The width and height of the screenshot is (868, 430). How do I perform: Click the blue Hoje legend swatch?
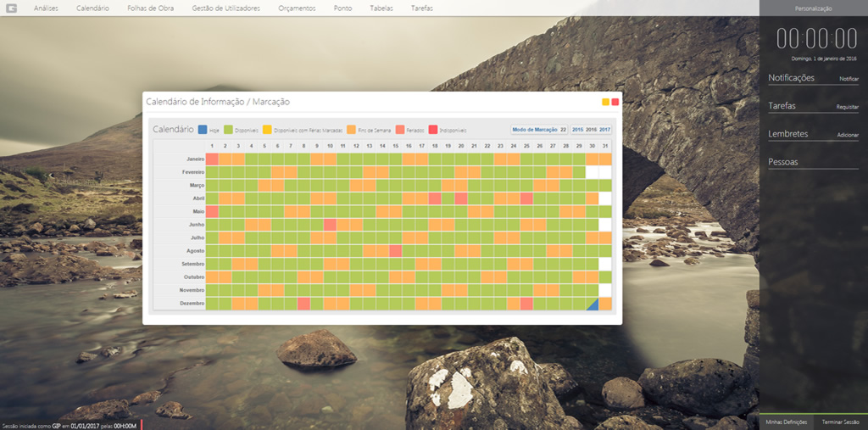(x=203, y=130)
